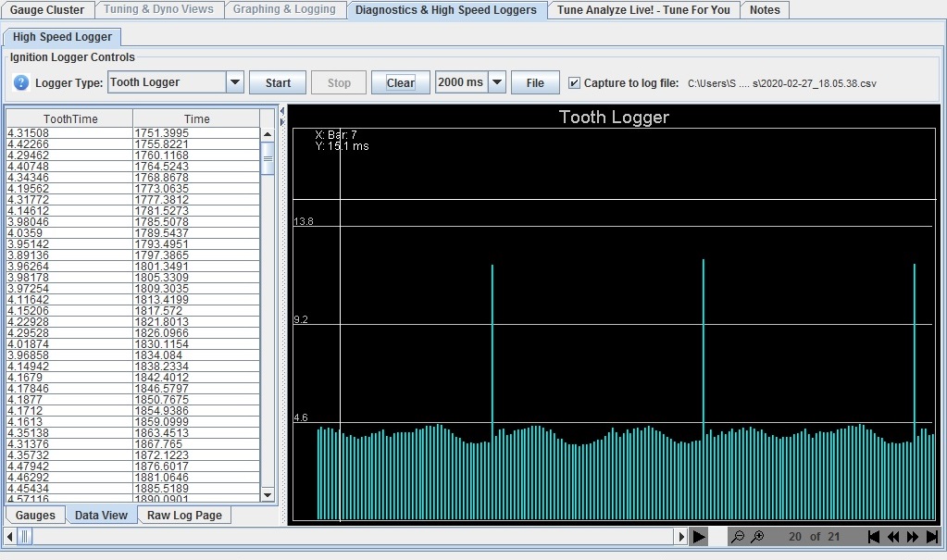Click the ToothTime column header
This screenshot has width=947, height=560.
[70, 118]
